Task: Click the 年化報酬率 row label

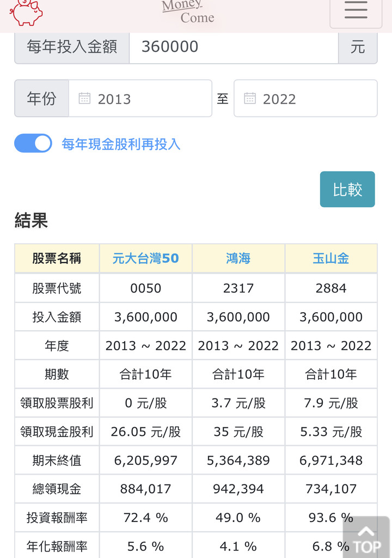Action: (x=57, y=546)
